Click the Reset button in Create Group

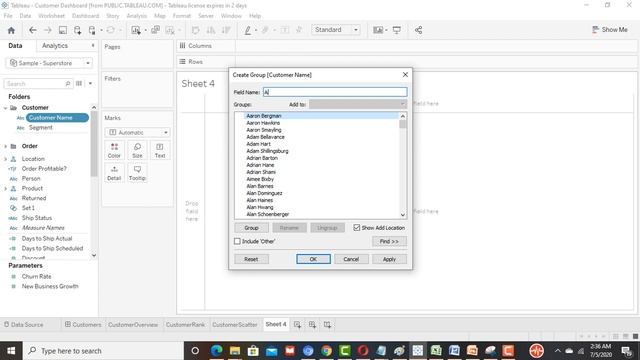coord(251,259)
